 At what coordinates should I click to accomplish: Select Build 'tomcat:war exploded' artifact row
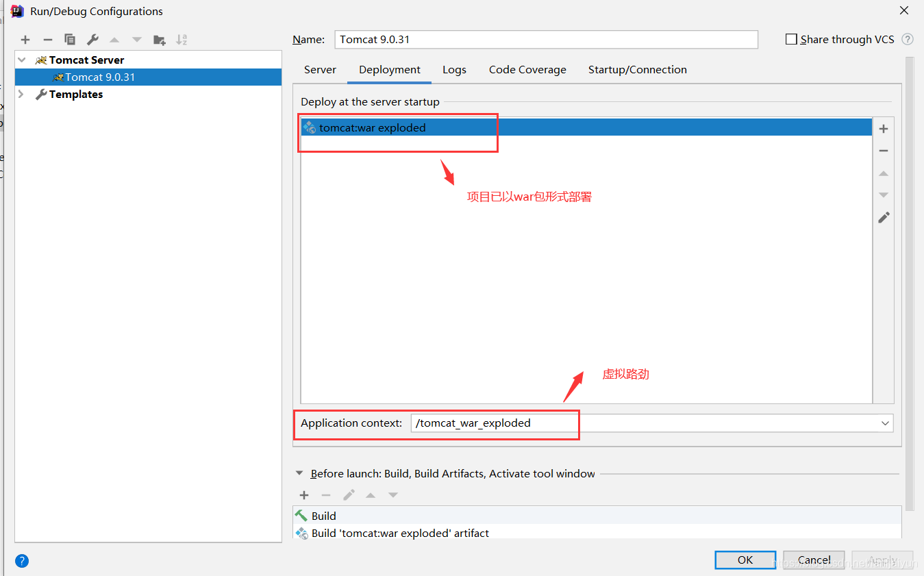tap(597, 532)
